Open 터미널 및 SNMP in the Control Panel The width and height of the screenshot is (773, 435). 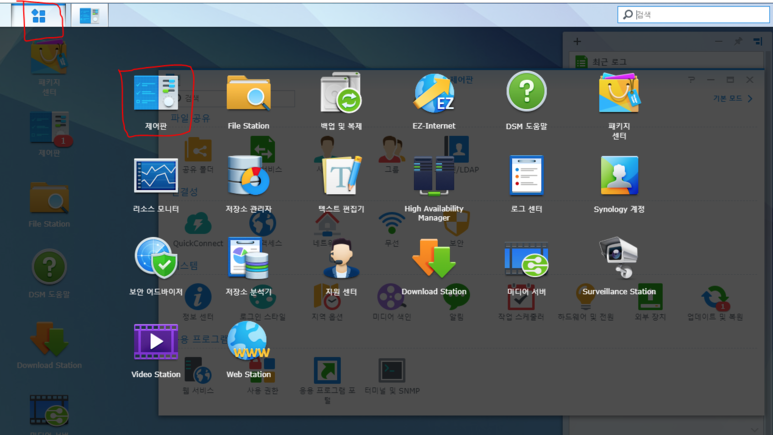[x=392, y=377]
